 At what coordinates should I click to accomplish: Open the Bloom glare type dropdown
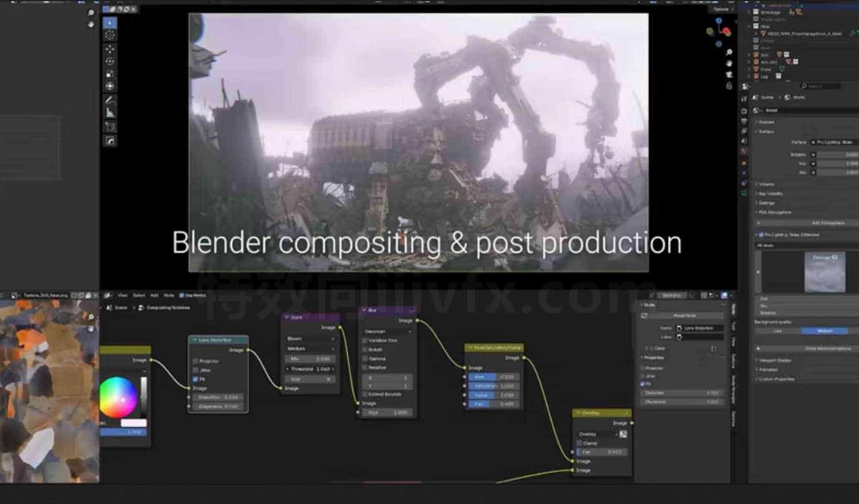[310, 339]
